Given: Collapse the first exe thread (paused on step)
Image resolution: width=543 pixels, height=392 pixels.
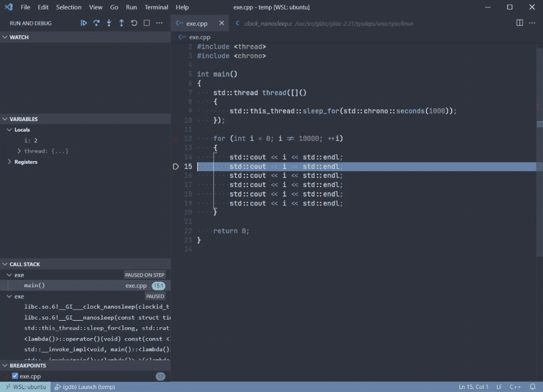Looking at the screenshot, I should coord(10,275).
